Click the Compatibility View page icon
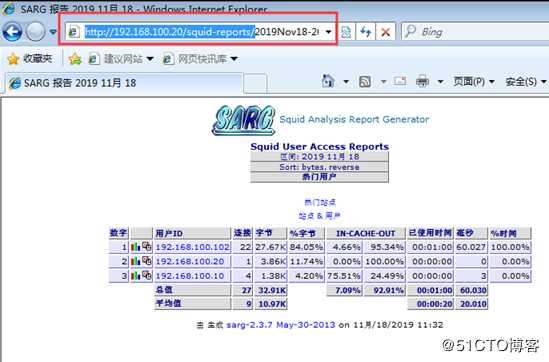Viewport: 549px width, 362px height. (346, 32)
